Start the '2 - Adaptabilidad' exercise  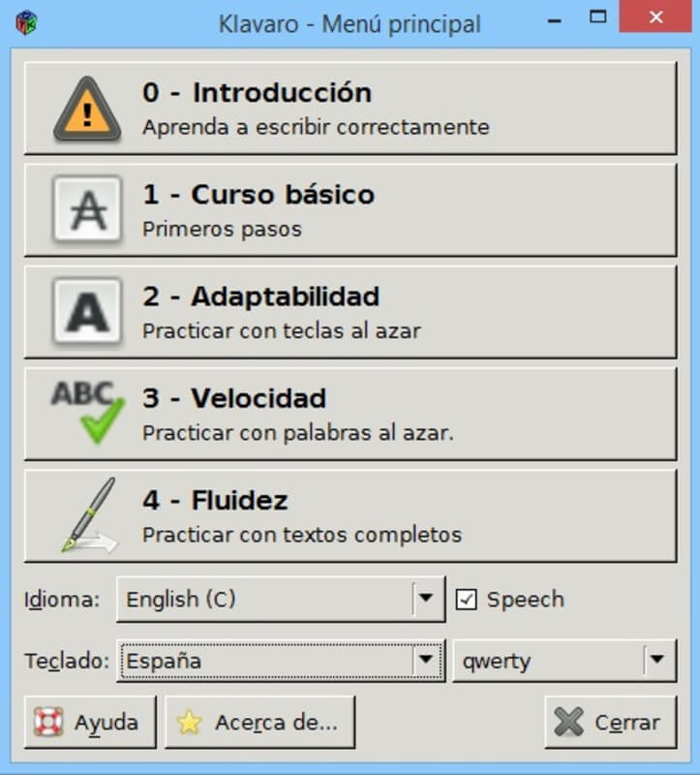coord(350,312)
